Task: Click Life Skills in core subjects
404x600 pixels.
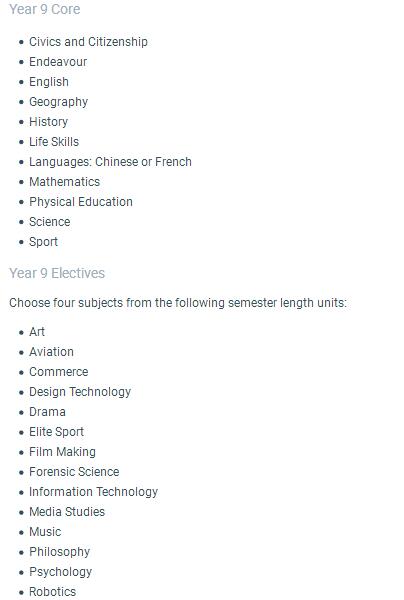Action: [x=54, y=142]
